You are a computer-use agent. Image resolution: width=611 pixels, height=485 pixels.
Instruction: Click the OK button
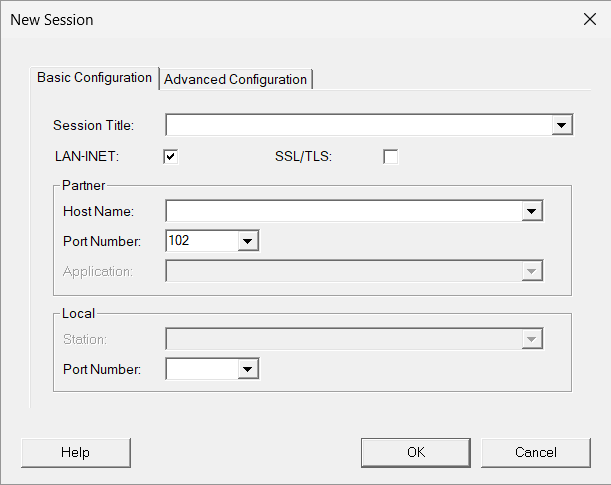[x=416, y=452]
